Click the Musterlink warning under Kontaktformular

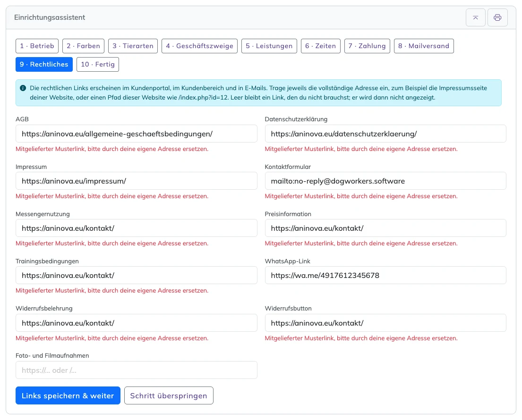tap(361, 196)
